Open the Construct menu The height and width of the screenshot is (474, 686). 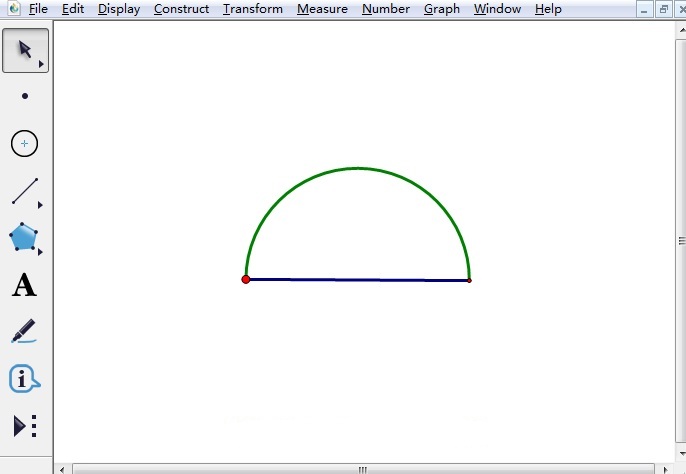pyautogui.click(x=181, y=9)
